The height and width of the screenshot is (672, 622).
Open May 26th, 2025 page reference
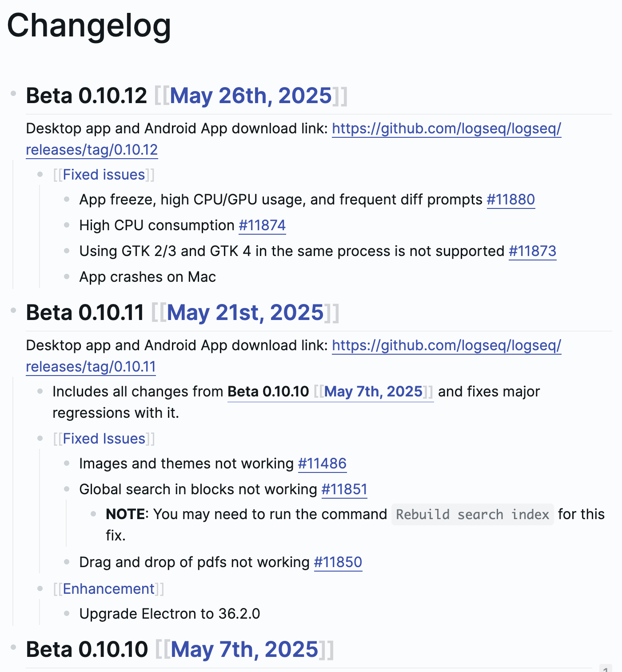pyautogui.click(x=251, y=96)
